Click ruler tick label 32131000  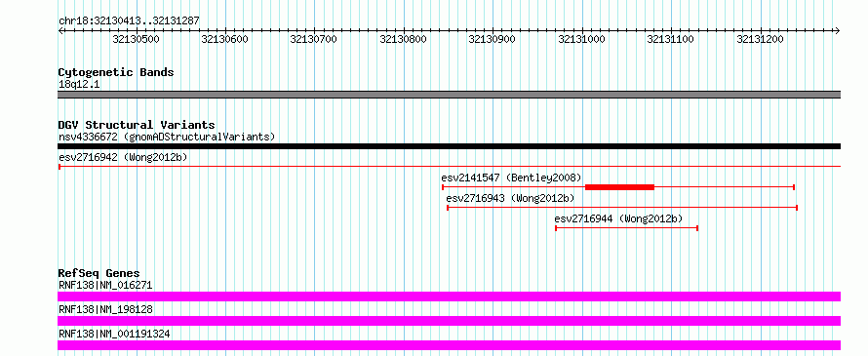pos(582,39)
